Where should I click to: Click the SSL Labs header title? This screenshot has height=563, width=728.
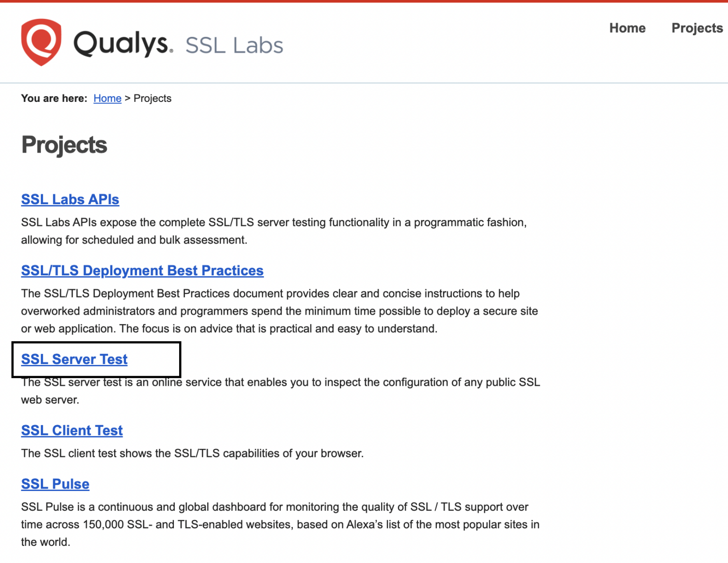(234, 45)
